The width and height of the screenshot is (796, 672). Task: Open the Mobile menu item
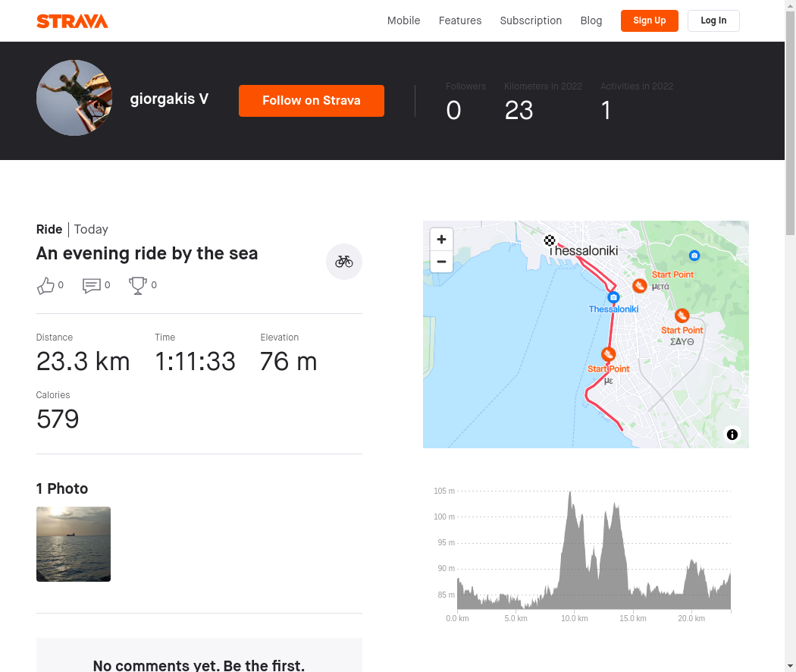pos(403,20)
